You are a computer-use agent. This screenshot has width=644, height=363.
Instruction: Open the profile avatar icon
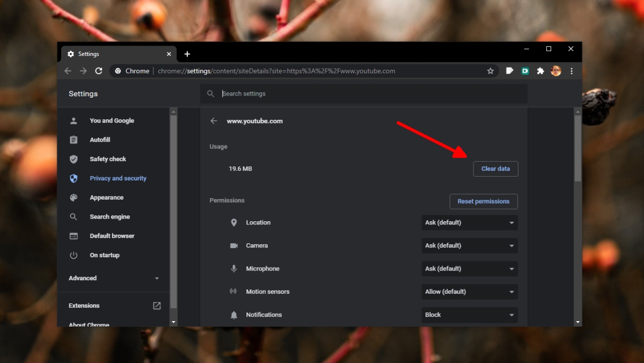[x=556, y=71]
